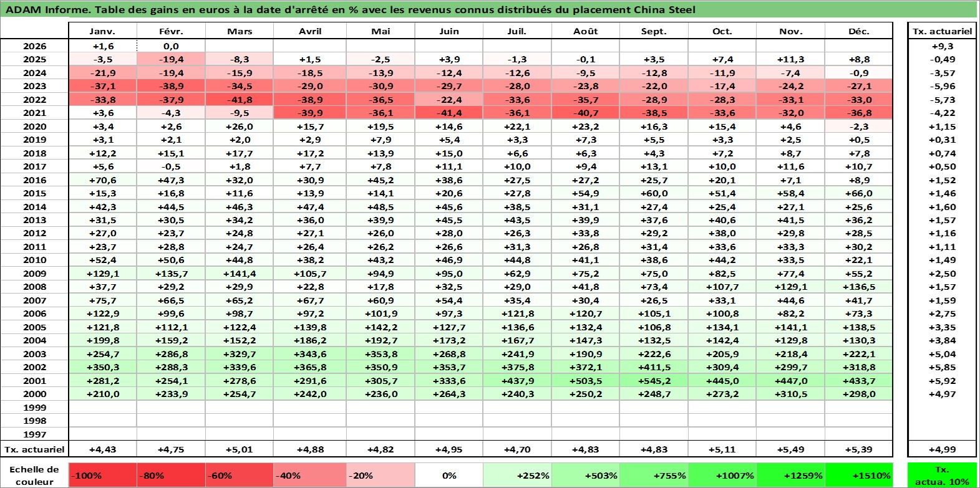Click the -40,7 cell in August 2021
The image size is (980, 488).
(586, 113)
